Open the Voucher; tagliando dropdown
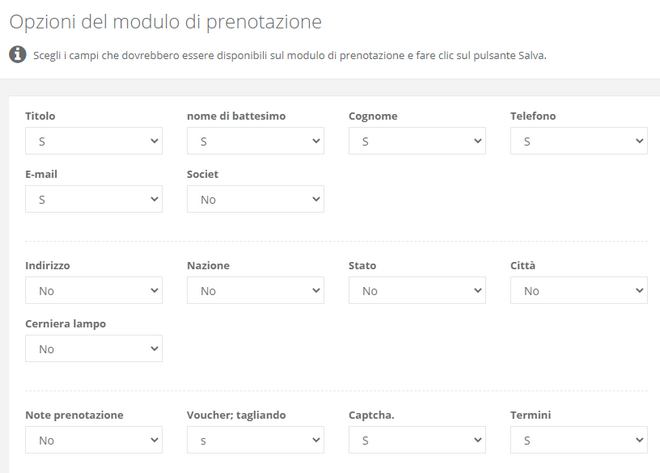The image size is (660, 473). 255,440
